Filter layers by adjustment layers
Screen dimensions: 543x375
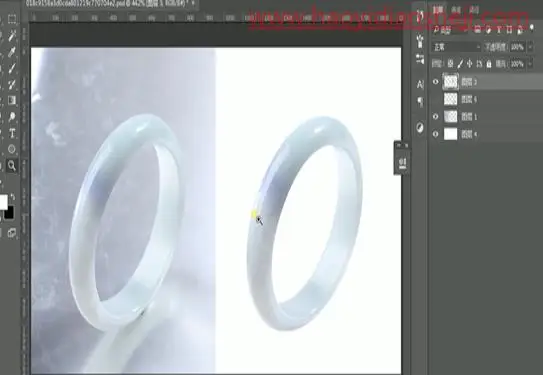tap(488, 30)
